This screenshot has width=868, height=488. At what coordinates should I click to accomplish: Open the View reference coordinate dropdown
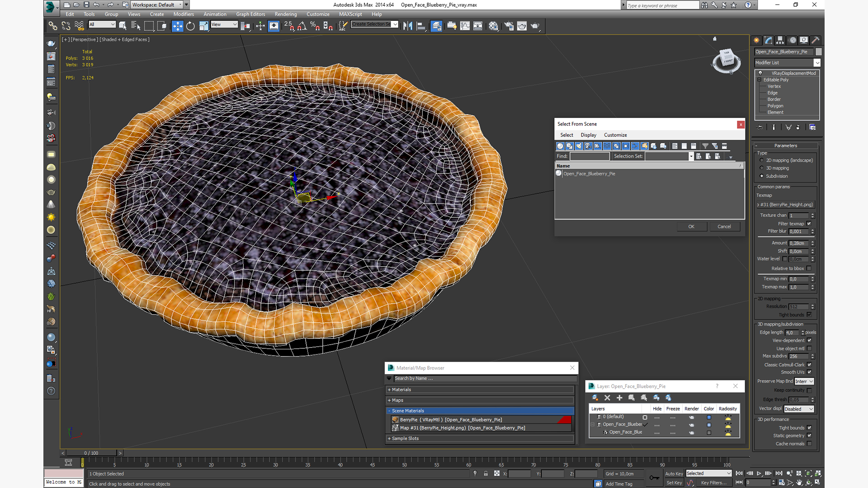pyautogui.click(x=224, y=24)
